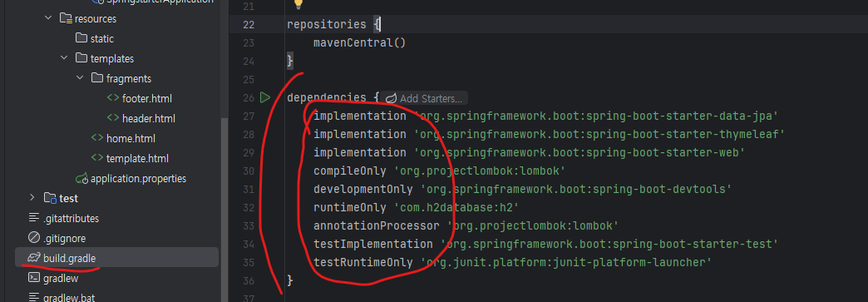
Task: Select application.properties in the tree
Action: coord(138,178)
